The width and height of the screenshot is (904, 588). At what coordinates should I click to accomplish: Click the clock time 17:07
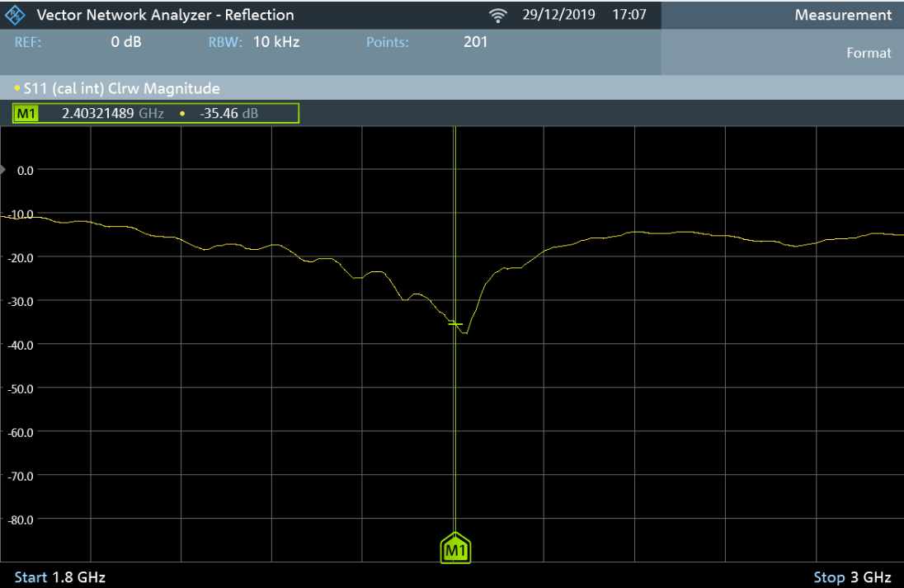(629, 14)
